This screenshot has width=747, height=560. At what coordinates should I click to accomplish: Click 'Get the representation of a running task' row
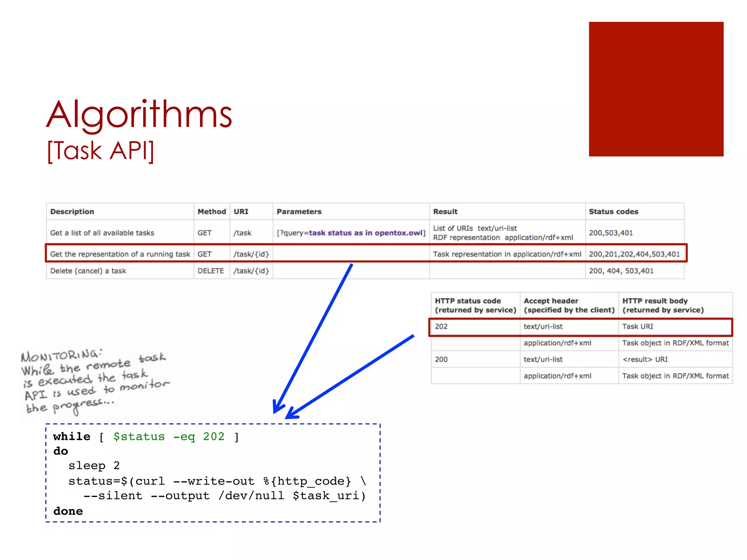pyautogui.click(x=120, y=254)
